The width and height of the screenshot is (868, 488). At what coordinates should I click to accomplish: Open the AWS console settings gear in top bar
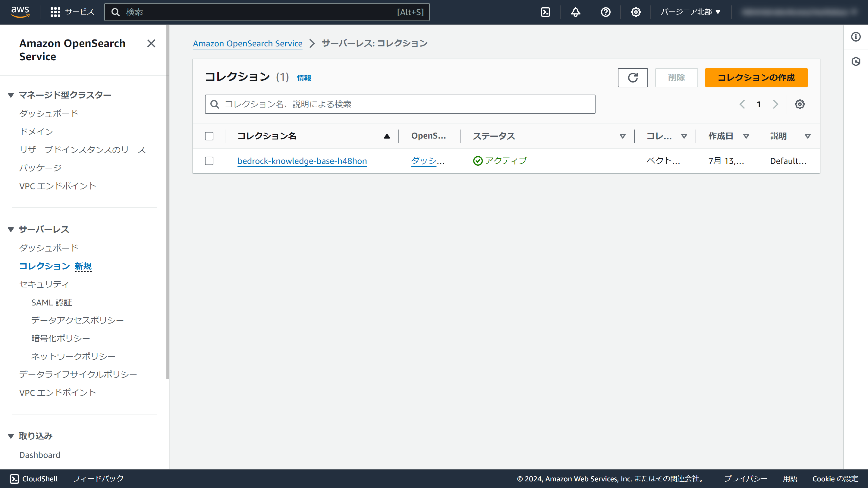point(636,12)
